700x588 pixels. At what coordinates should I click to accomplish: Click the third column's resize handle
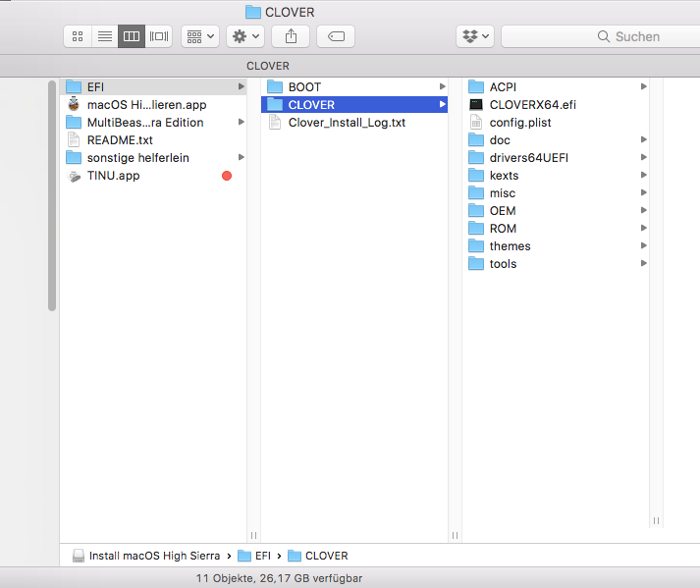tap(656, 520)
